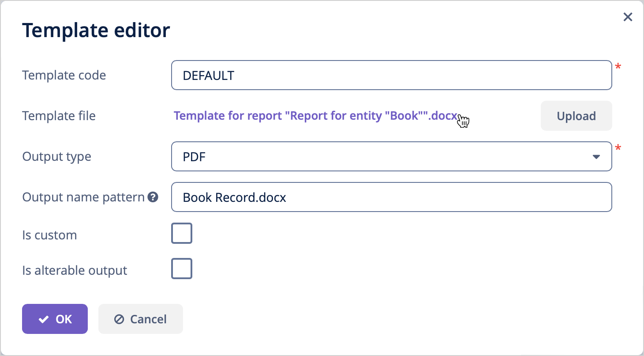644x356 pixels.
Task: Click into the Book Record.docx name field
Action: click(x=391, y=197)
